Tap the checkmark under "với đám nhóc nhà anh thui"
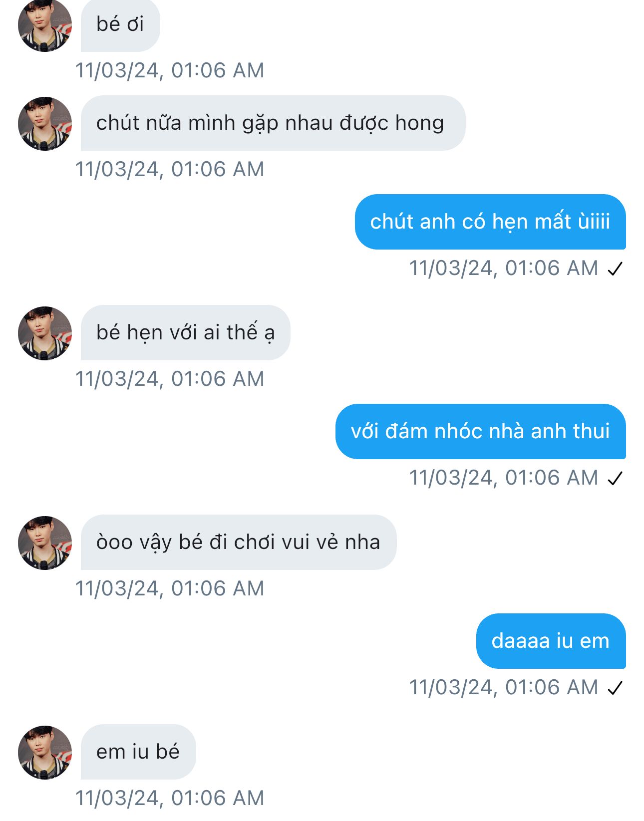644x821 pixels. click(x=615, y=479)
